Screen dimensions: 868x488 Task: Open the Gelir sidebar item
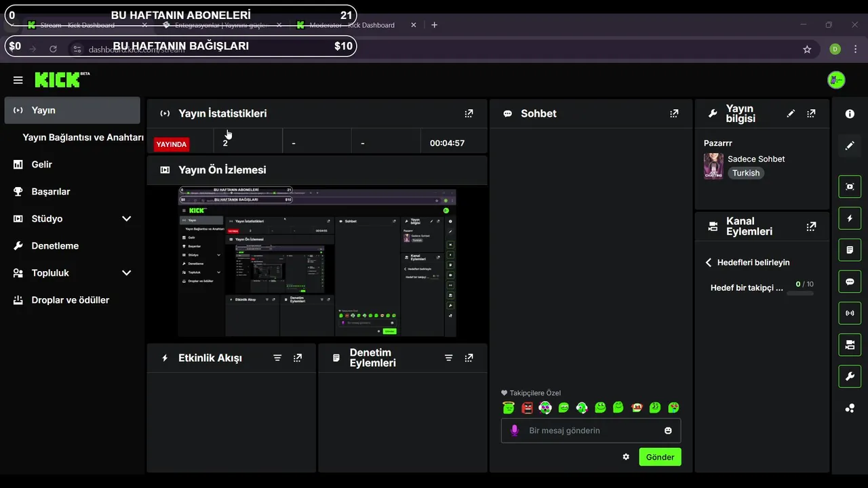(72, 165)
